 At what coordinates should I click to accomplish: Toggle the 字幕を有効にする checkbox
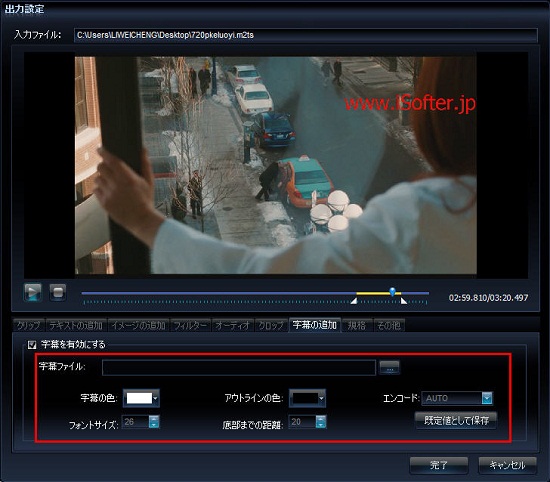[x=32, y=345]
